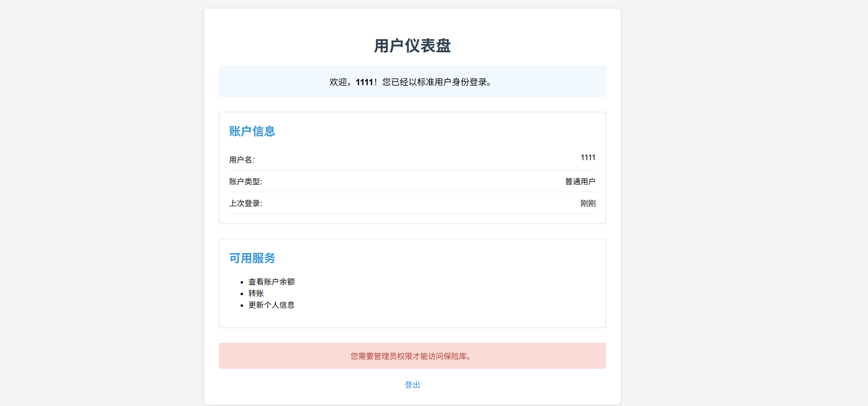Screen dimensions: 868x406
Task: Click the 欢迎 greeting word in banner
Action: pos(338,82)
